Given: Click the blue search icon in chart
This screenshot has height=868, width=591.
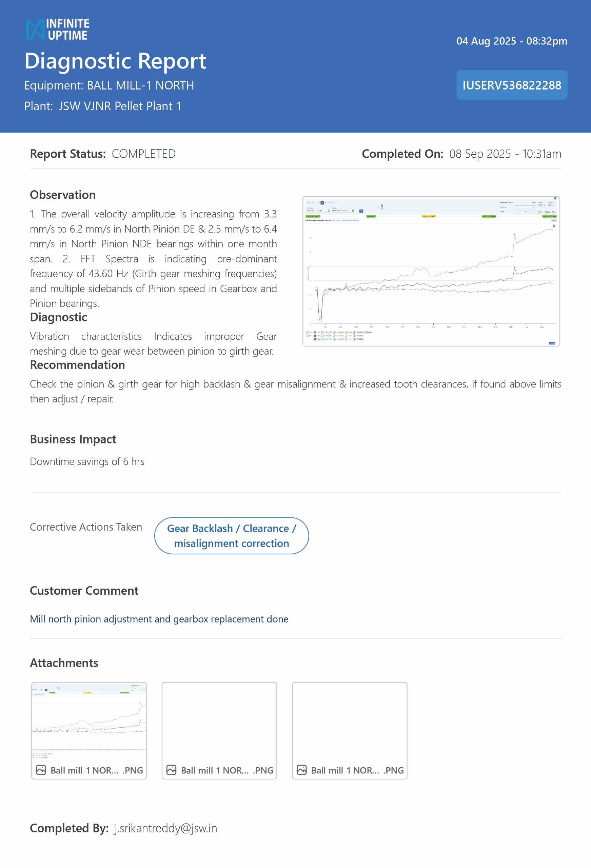Looking at the screenshot, I should point(361,211).
